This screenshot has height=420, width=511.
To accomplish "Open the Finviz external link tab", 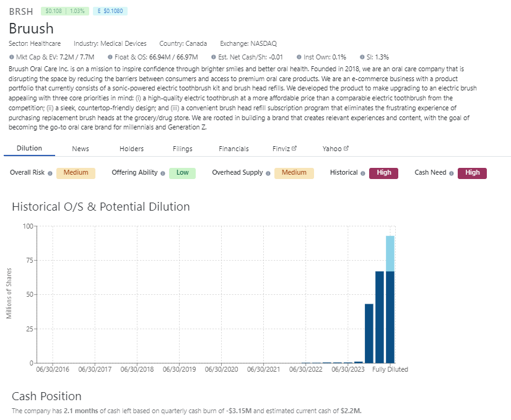I will pos(284,149).
